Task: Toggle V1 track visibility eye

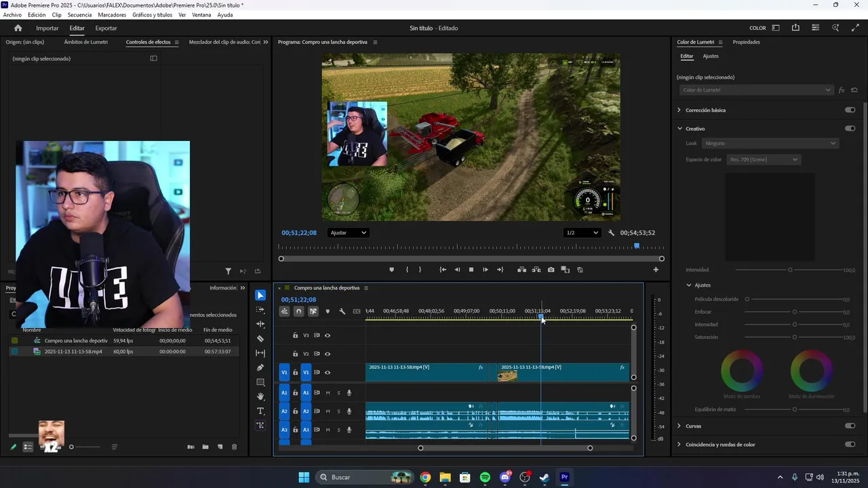Action: pyautogui.click(x=328, y=372)
